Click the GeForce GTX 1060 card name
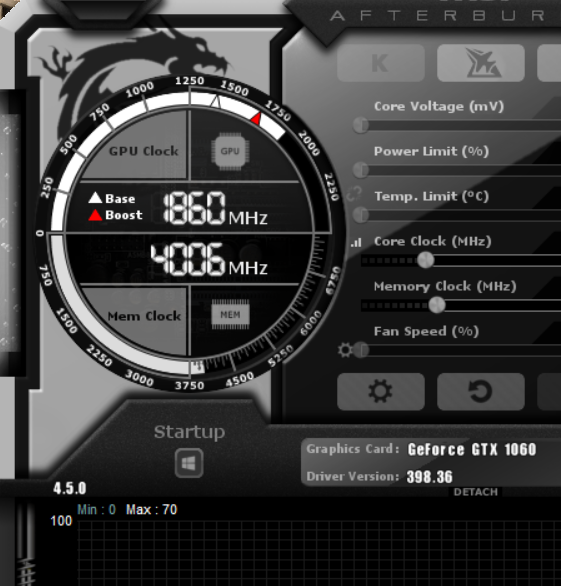The image size is (561, 586). point(472,449)
